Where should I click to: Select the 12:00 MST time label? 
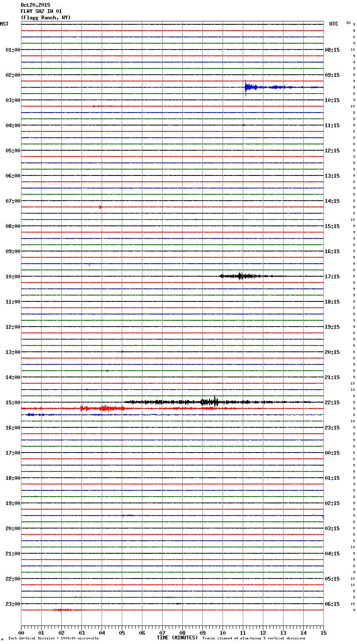tap(13, 327)
